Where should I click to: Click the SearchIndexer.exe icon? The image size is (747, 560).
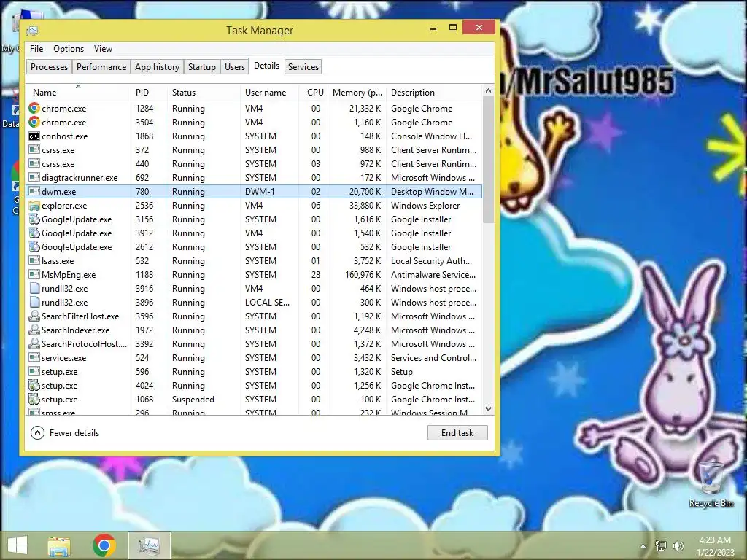coord(34,330)
